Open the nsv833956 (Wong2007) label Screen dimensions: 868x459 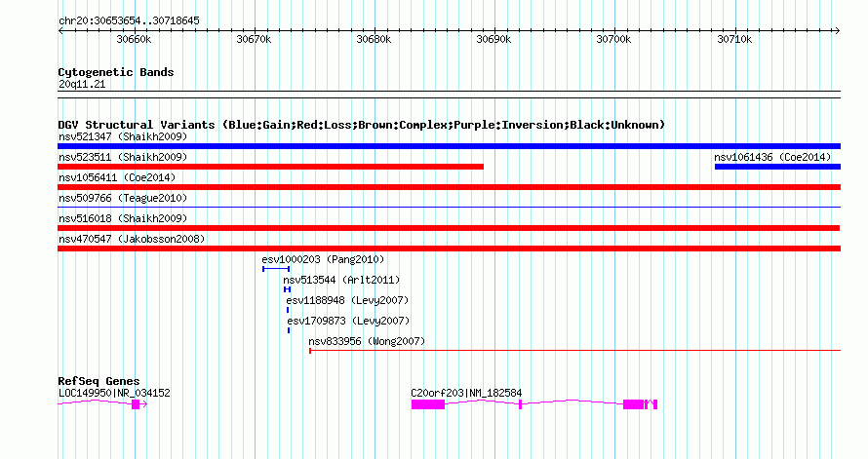click(x=367, y=341)
